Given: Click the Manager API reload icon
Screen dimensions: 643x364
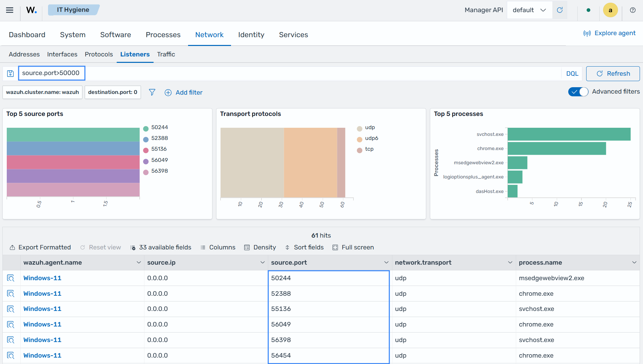Looking at the screenshot, I should click(x=560, y=10).
